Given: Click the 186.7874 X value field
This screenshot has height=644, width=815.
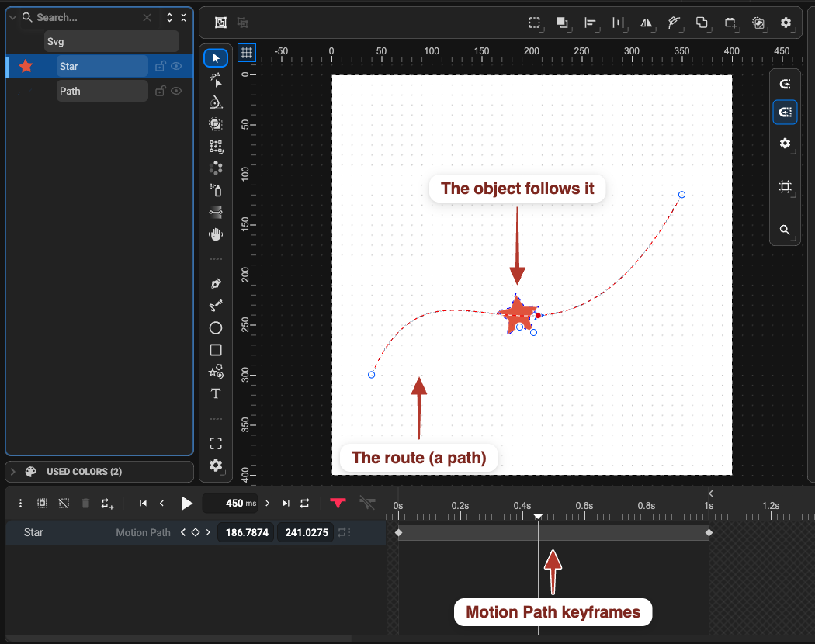Looking at the screenshot, I should click(246, 532).
